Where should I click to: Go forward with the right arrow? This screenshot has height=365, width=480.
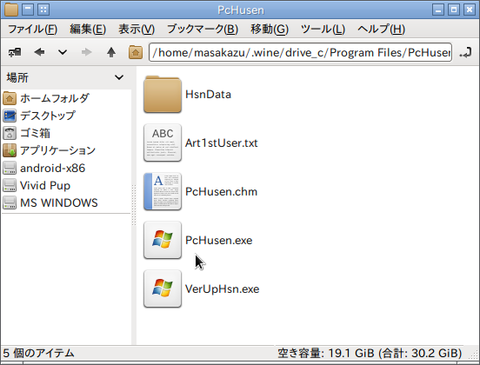[86, 52]
